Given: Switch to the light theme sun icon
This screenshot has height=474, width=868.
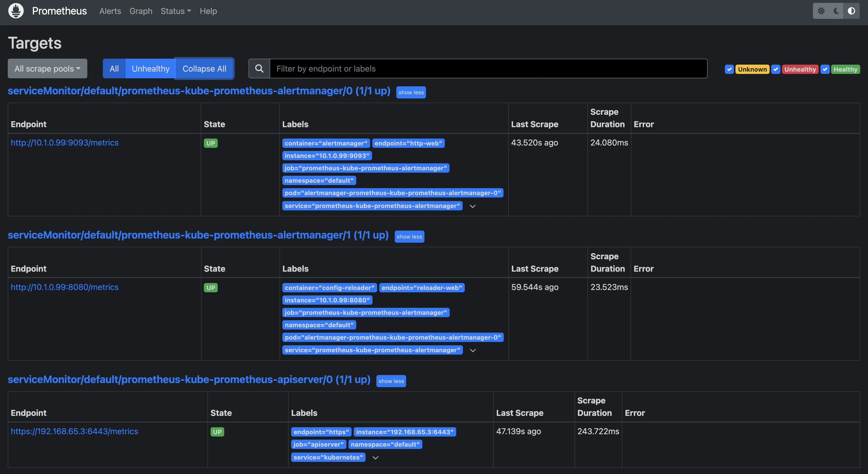Looking at the screenshot, I should tap(821, 11).
